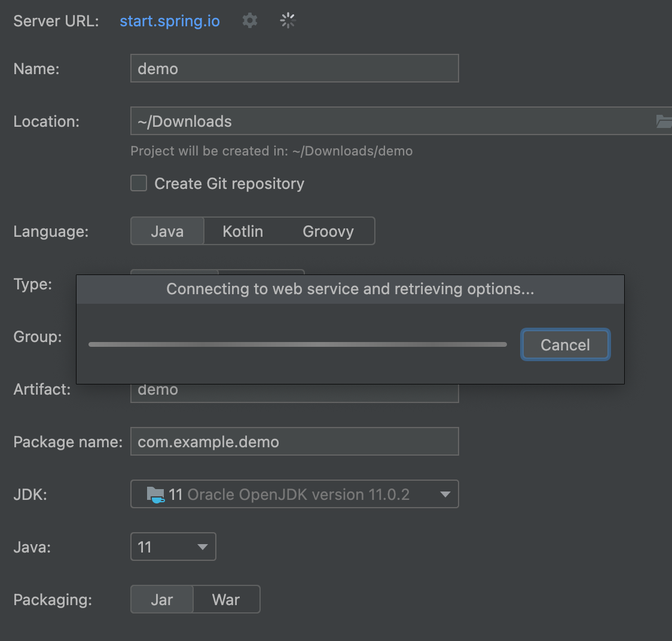Select Java as the language

point(167,231)
